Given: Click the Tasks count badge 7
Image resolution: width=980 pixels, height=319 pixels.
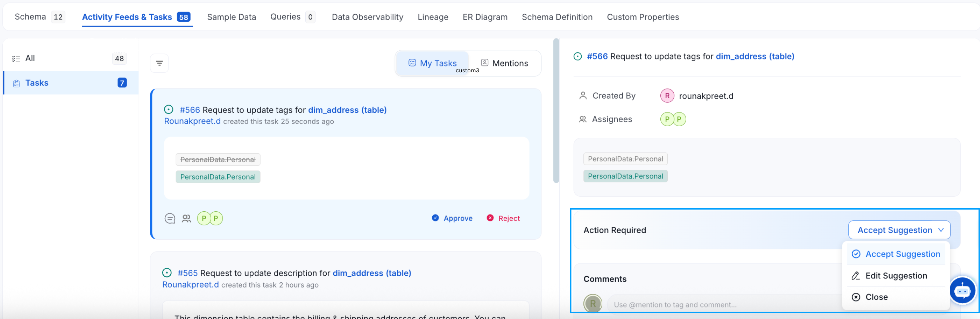Looking at the screenshot, I should (x=122, y=82).
